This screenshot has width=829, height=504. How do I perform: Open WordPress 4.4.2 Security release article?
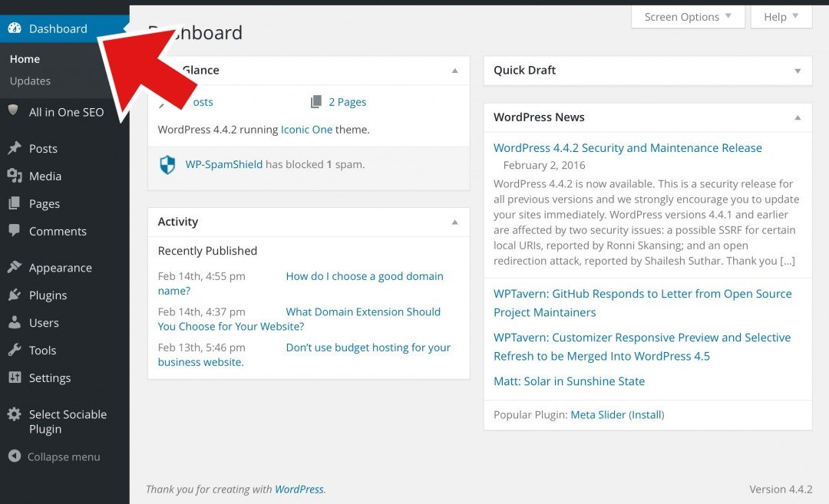628,148
